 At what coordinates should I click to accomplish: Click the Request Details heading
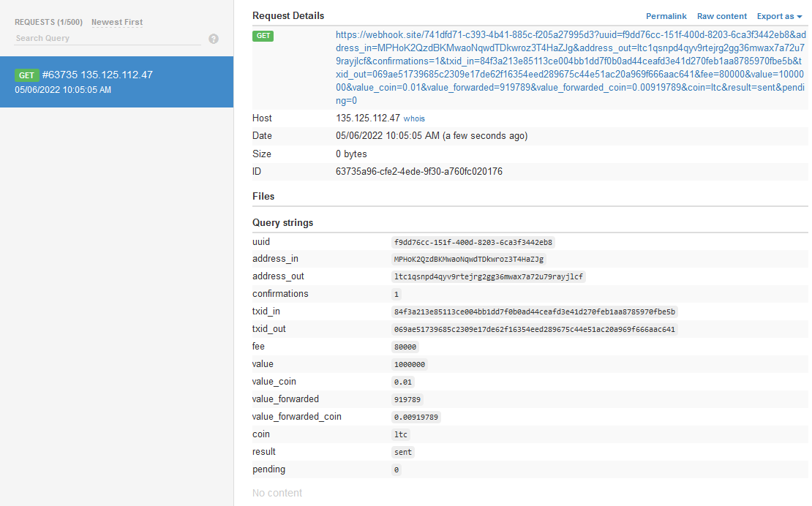[288, 16]
